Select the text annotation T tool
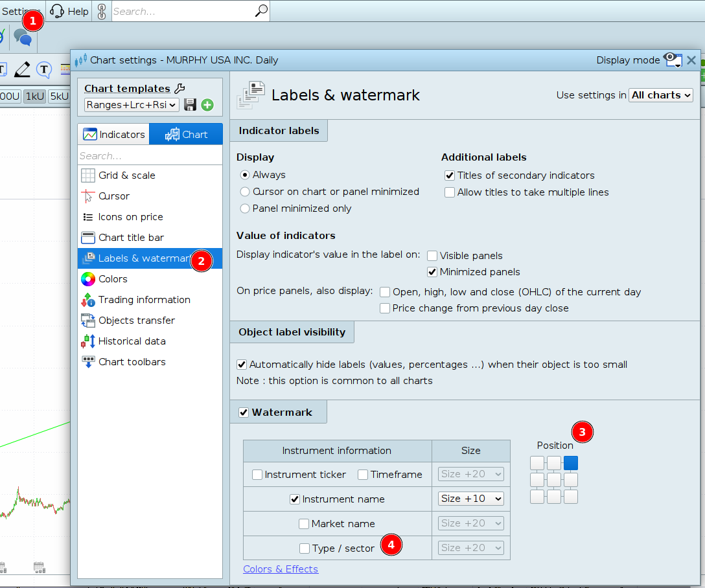 point(44,70)
